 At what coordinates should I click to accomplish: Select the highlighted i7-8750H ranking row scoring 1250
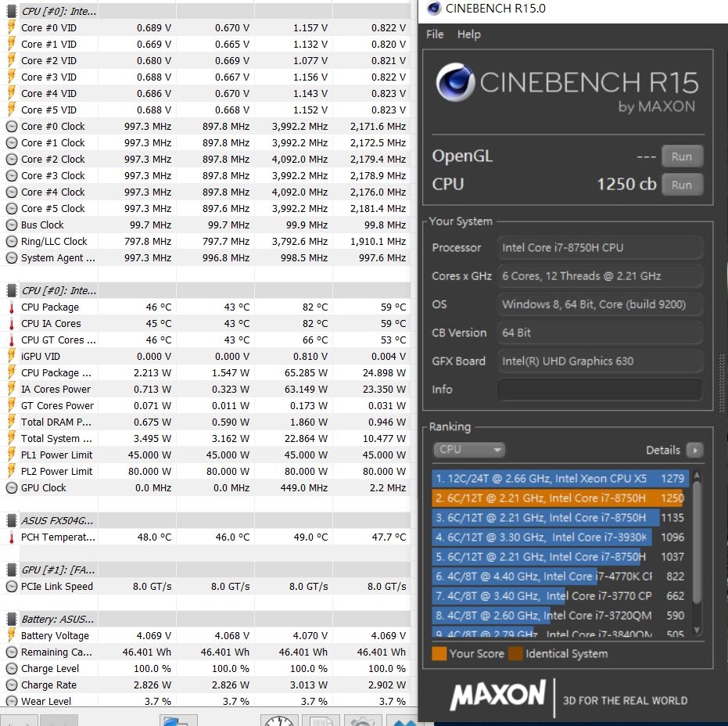point(561,498)
